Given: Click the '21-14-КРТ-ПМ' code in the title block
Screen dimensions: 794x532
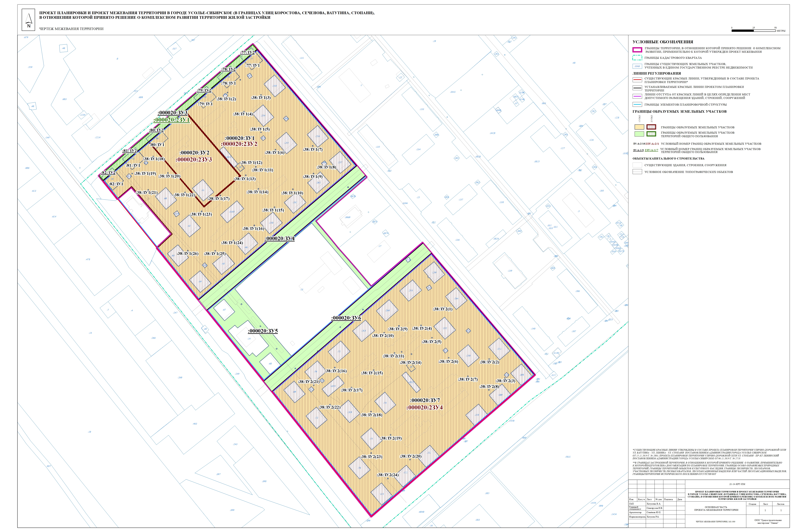Looking at the screenshot, I should pos(737,484).
